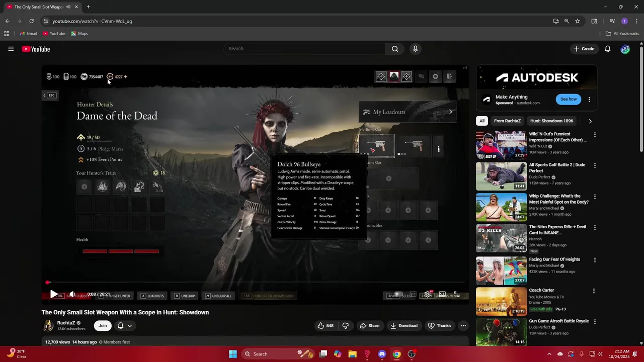Zoom out using the address bar magnifier
This screenshot has width=644, height=362.
[567, 21]
